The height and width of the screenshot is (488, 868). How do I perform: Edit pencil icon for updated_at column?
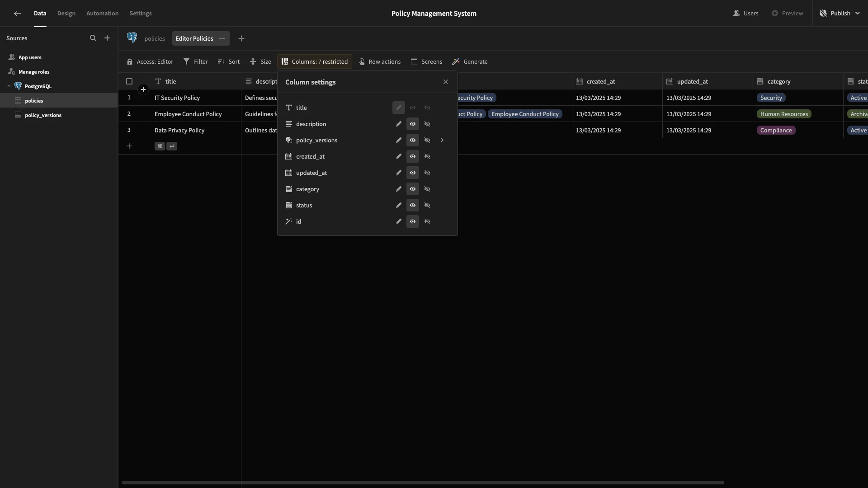point(399,173)
